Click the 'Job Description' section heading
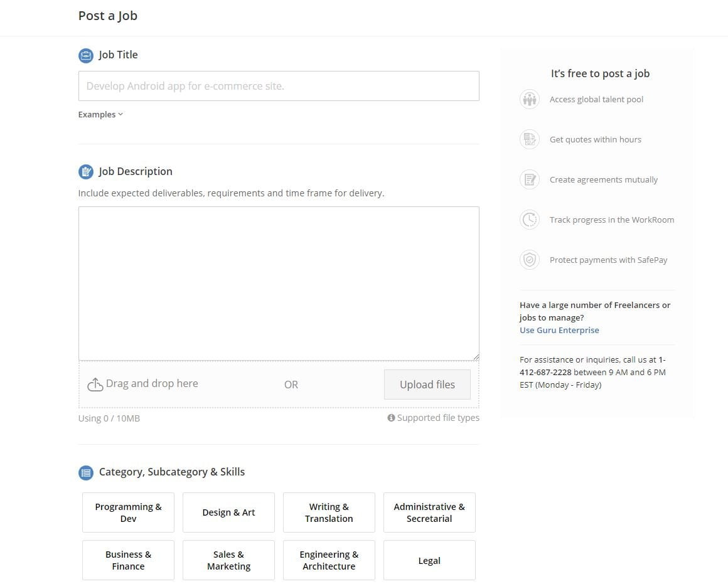728x584 pixels. click(x=135, y=171)
